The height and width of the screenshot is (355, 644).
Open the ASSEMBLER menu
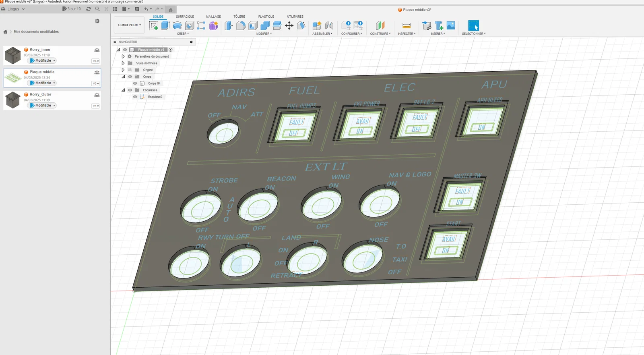322,34
